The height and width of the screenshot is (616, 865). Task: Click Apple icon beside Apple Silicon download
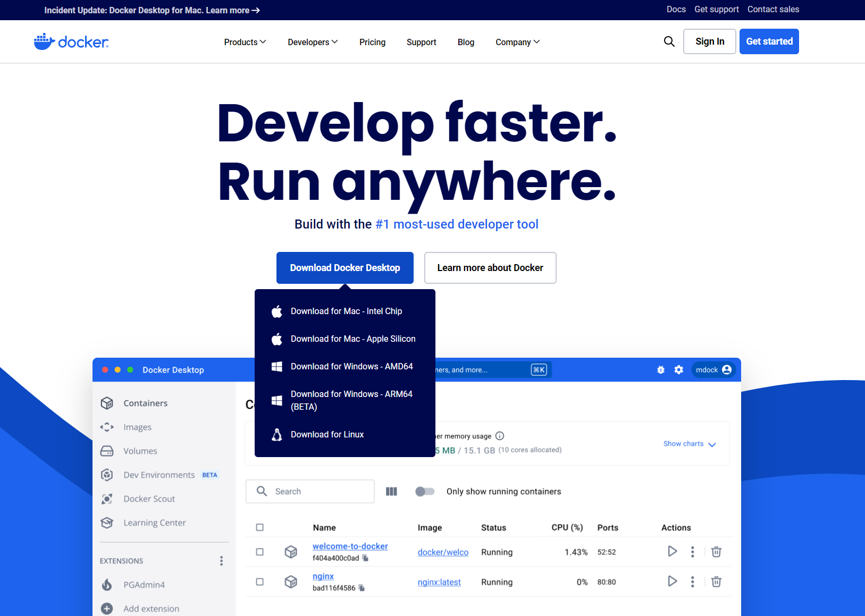point(277,339)
